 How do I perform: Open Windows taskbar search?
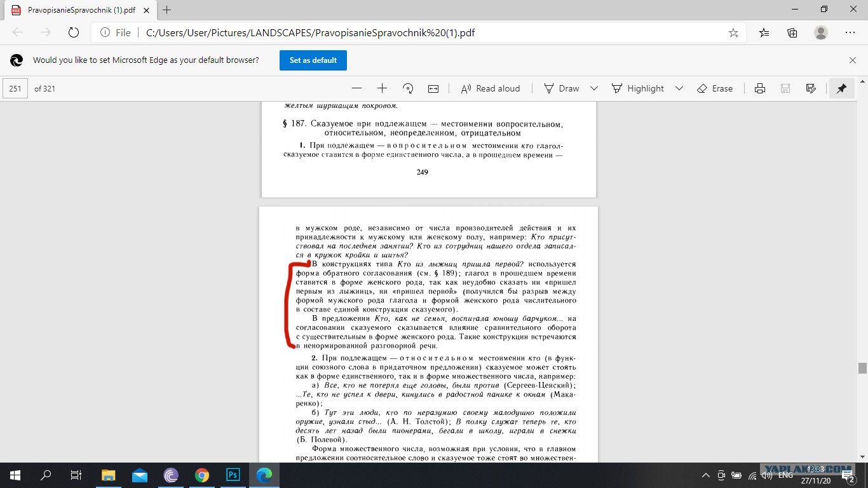point(46,475)
